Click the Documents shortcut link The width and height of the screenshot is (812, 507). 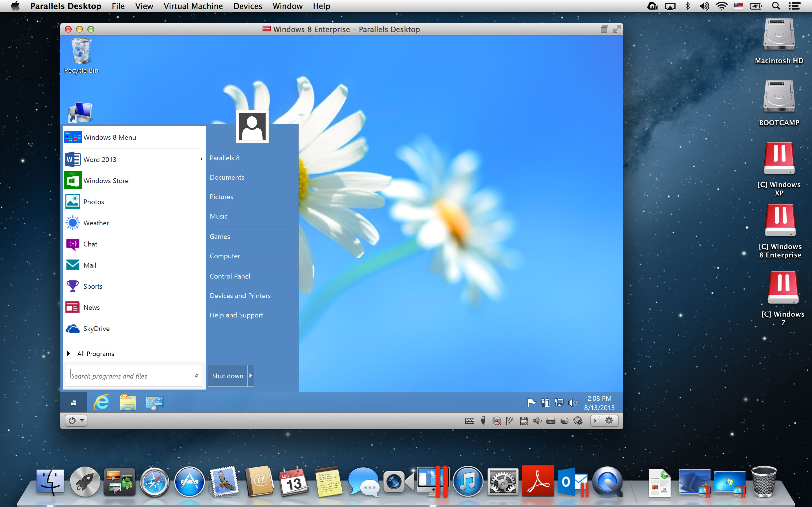tap(226, 177)
